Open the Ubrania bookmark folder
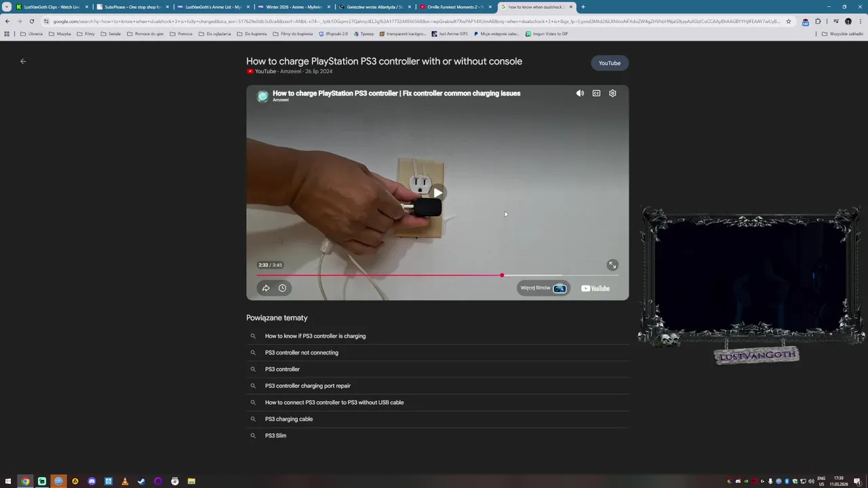Image resolution: width=868 pixels, height=488 pixels. tap(31, 34)
